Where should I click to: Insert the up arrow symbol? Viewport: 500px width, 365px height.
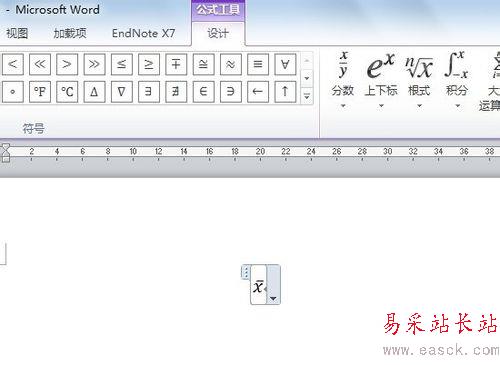click(x=285, y=91)
